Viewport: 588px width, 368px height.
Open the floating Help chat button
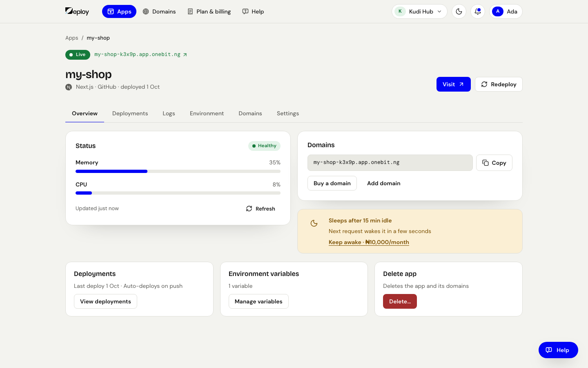click(558, 350)
